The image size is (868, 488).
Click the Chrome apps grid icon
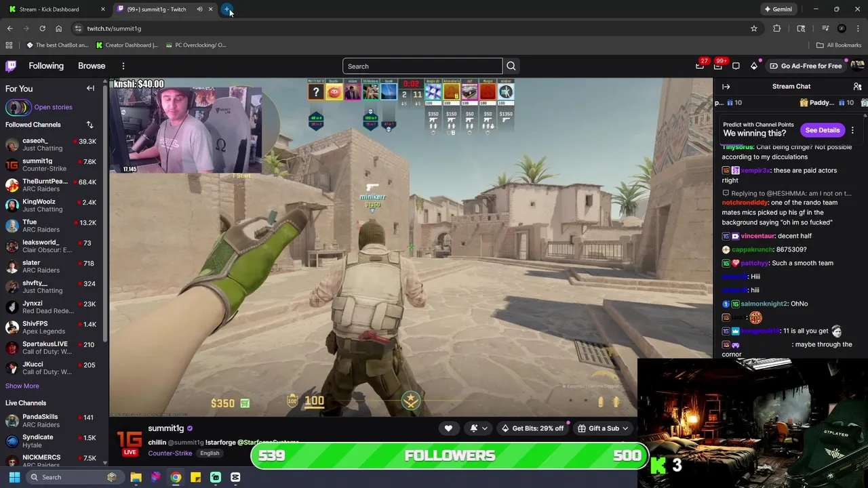click(x=9, y=45)
